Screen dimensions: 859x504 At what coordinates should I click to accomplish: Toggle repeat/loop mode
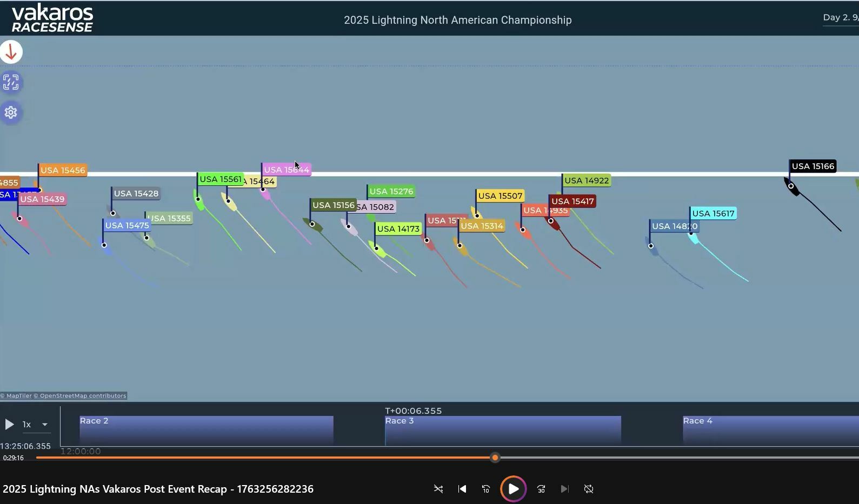(x=589, y=489)
